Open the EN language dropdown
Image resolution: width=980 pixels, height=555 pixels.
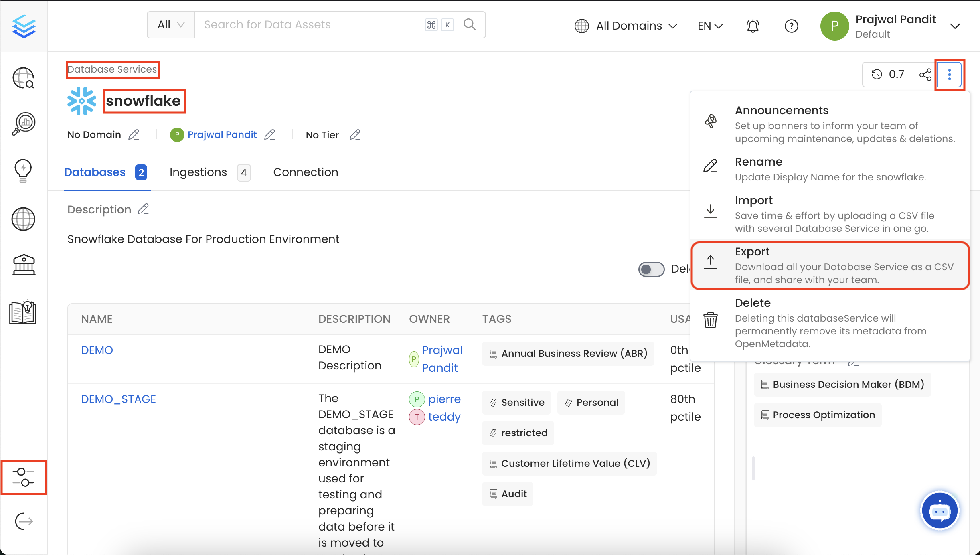[709, 26]
